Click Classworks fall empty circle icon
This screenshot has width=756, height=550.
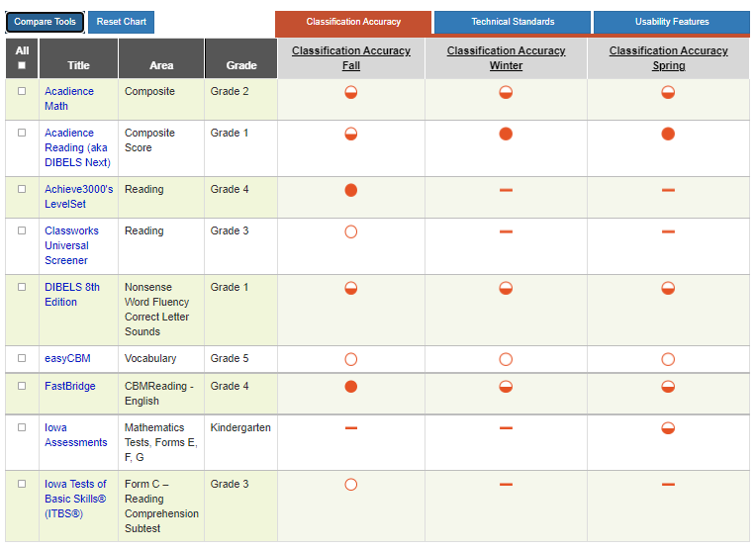(x=351, y=231)
